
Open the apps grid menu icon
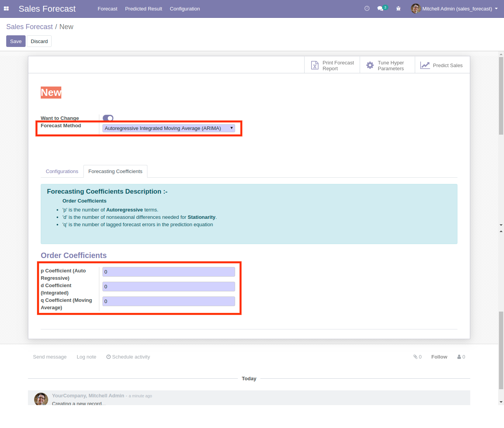click(x=6, y=9)
